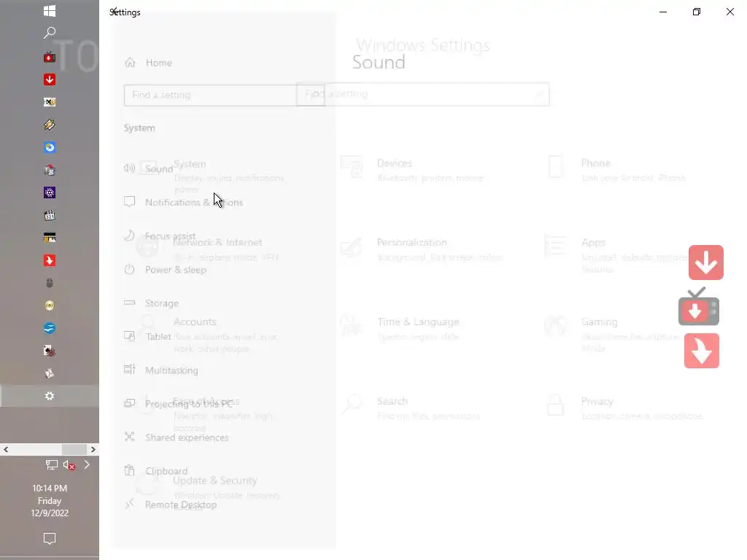Click the muted volume tray icon

(69, 464)
